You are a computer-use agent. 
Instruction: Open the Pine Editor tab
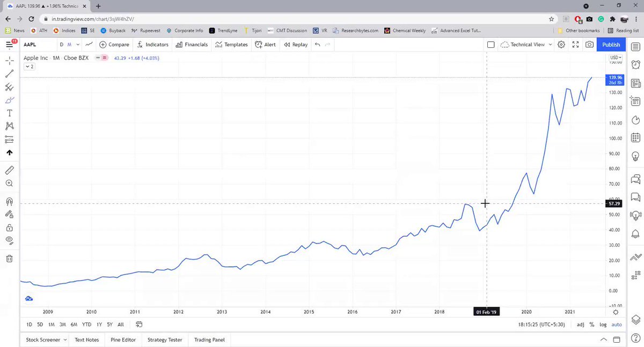click(x=123, y=339)
